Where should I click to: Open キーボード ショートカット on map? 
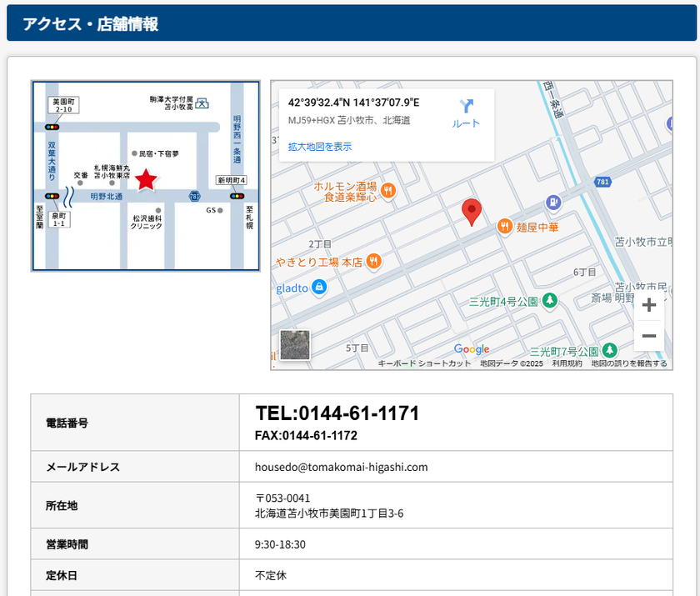(424, 363)
